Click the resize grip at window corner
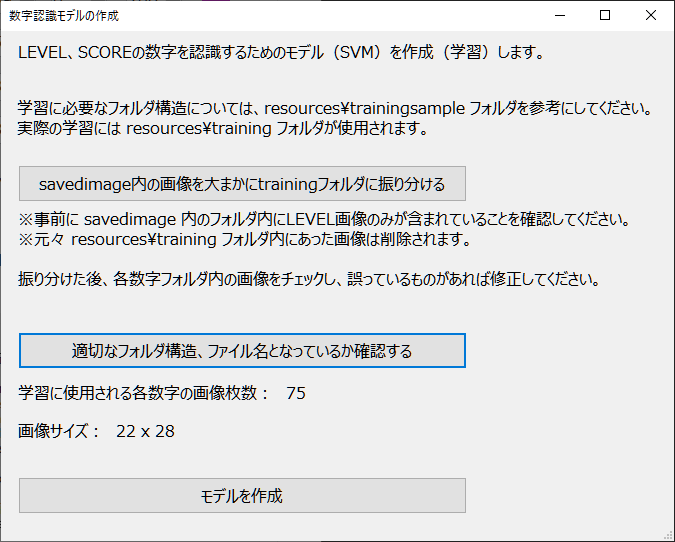The height and width of the screenshot is (542, 675). point(668,535)
